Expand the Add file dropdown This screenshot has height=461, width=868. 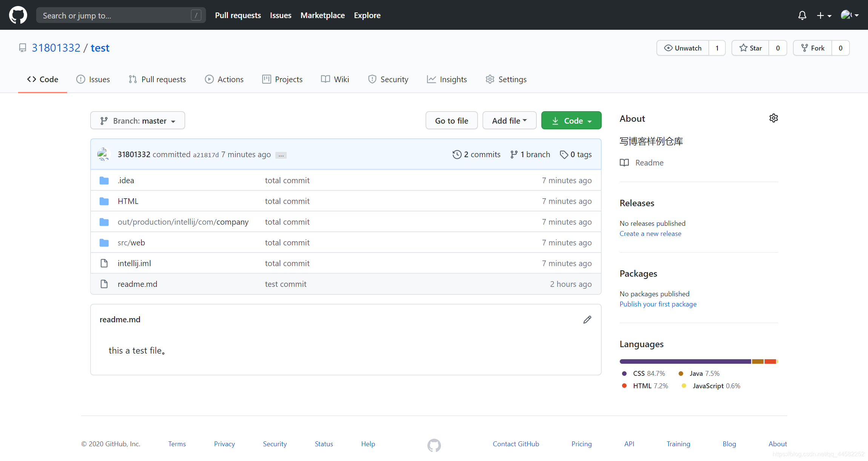coord(509,121)
